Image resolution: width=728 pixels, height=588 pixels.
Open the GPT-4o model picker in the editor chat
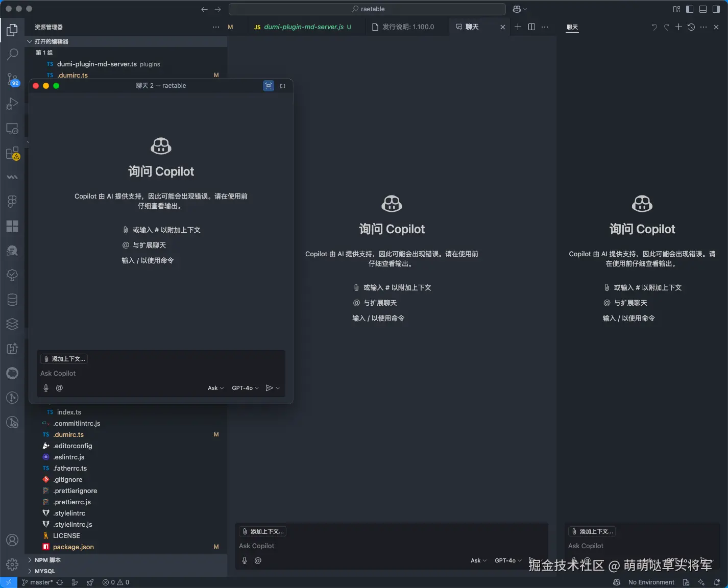(508, 560)
